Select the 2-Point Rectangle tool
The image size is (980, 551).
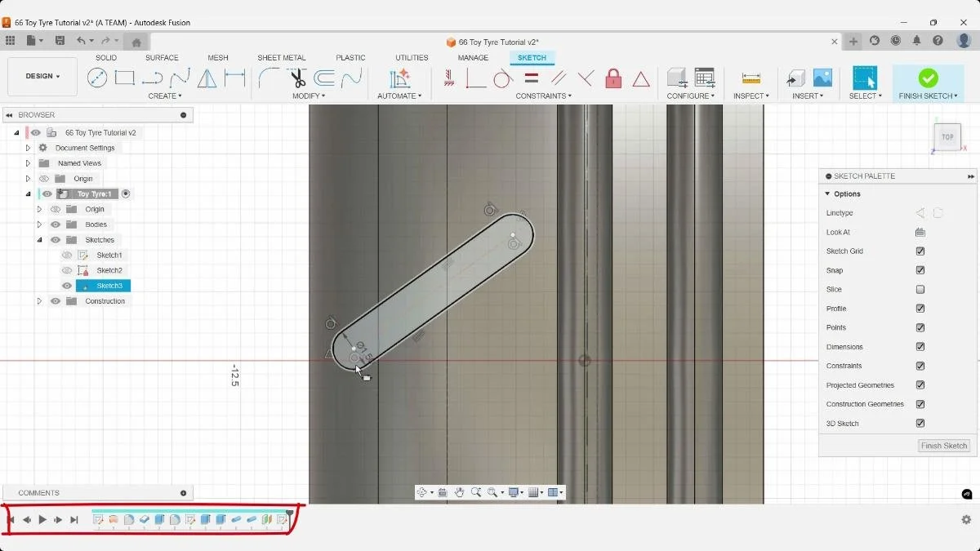124,78
